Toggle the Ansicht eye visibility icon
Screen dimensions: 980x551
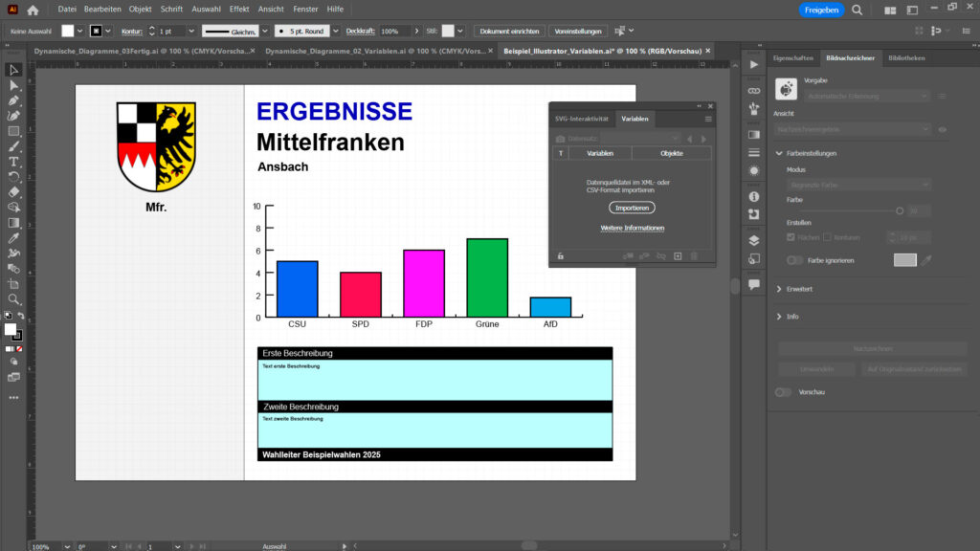(943, 129)
